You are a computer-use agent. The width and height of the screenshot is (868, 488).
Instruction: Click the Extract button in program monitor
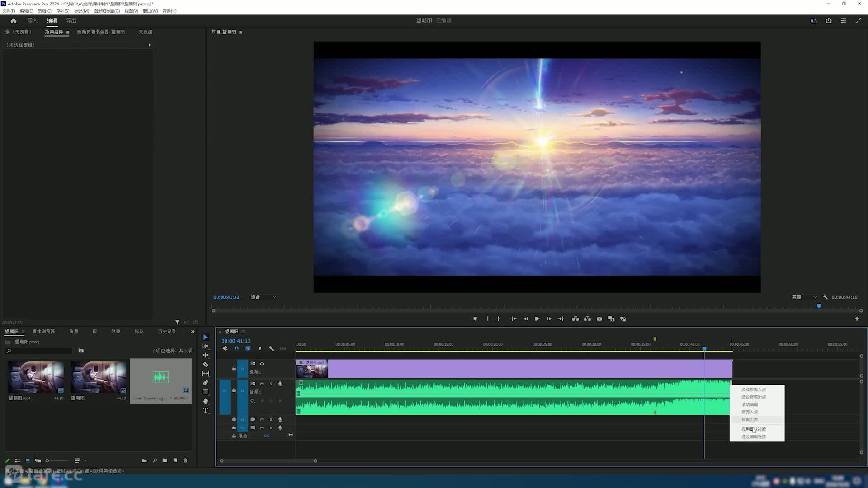click(x=587, y=319)
